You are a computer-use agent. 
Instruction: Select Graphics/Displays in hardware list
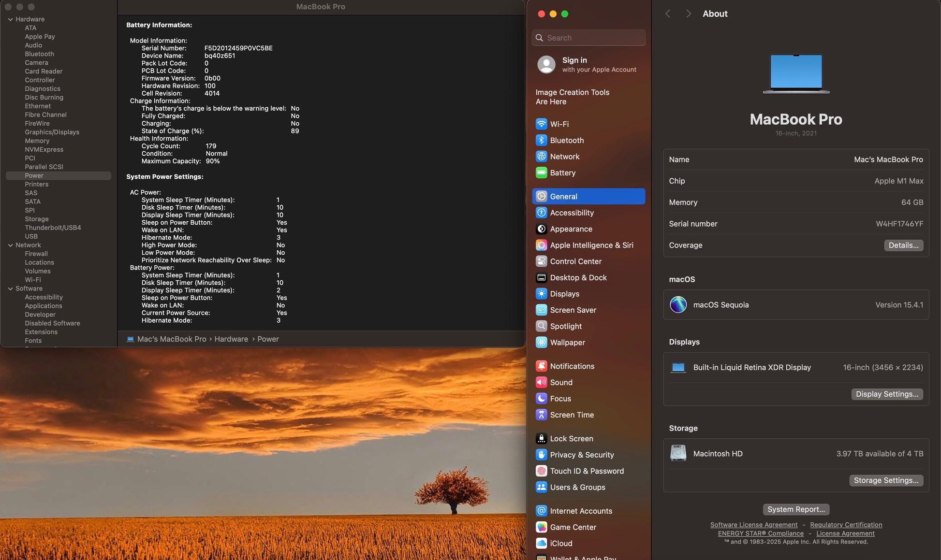(x=52, y=132)
